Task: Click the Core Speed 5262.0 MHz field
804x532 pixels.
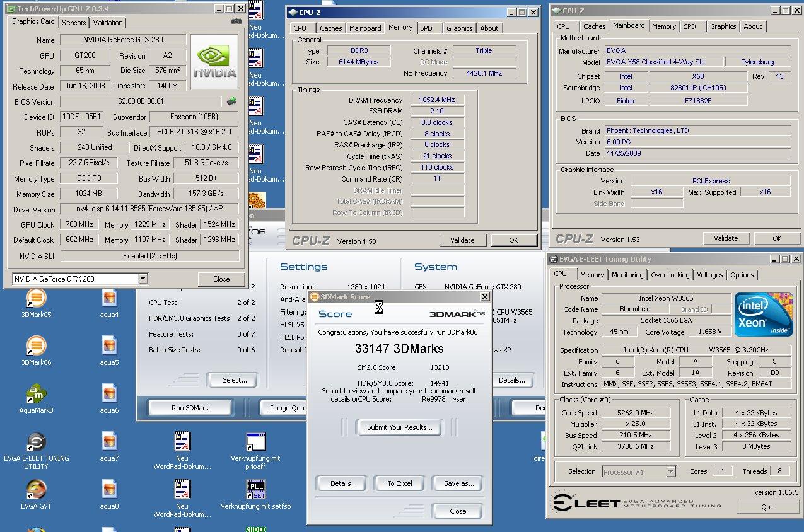Action: [635, 413]
